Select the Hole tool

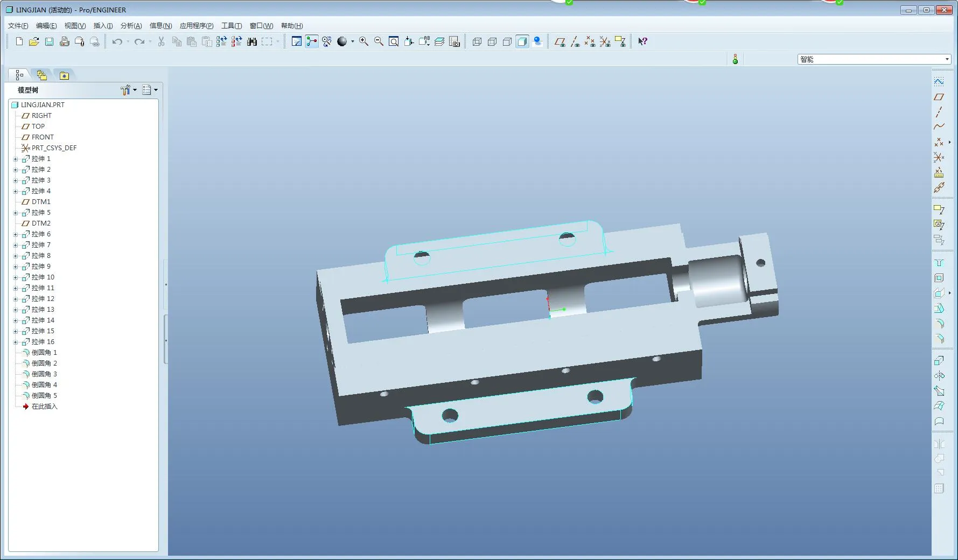pos(939,263)
